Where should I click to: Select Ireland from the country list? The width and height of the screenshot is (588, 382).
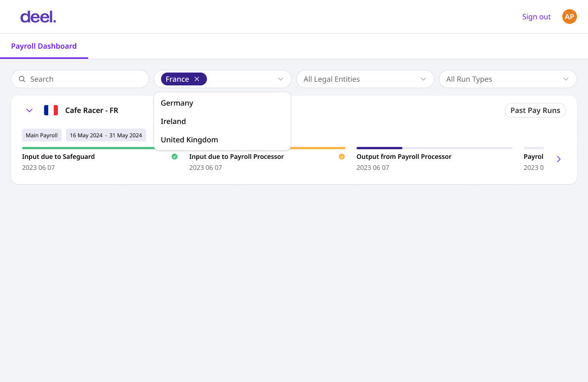(x=222, y=121)
